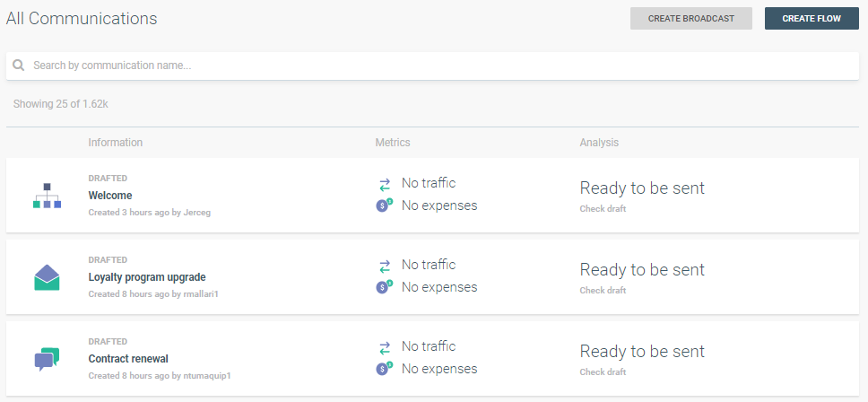Screen dimensions: 868x402
Task: Open the Loyalty program upgrade communication
Action: coord(146,277)
